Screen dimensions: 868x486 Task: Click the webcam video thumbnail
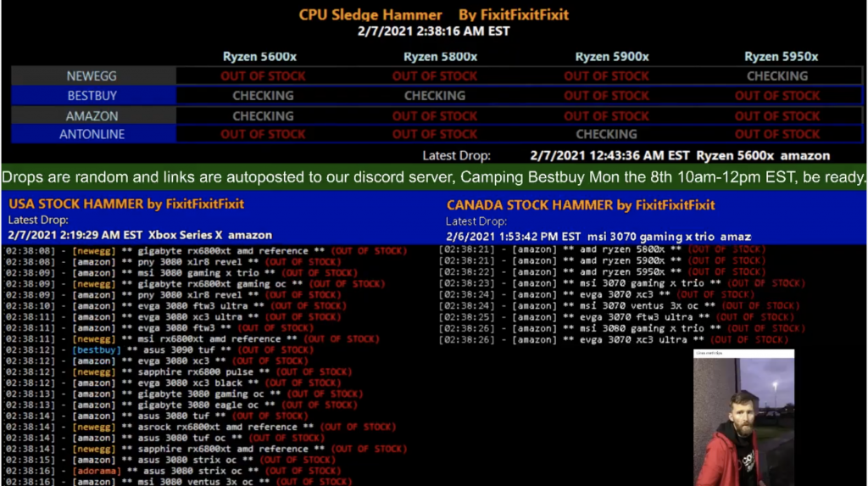click(743, 419)
